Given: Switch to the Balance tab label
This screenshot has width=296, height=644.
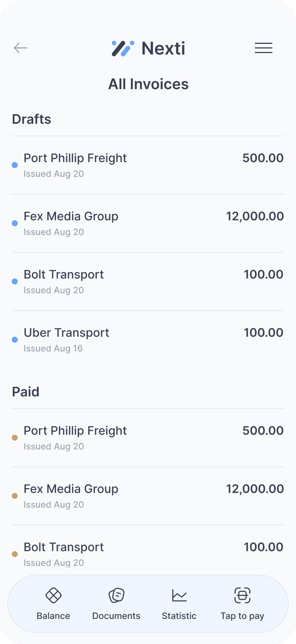Looking at the screenshot, I should point(53,616).
